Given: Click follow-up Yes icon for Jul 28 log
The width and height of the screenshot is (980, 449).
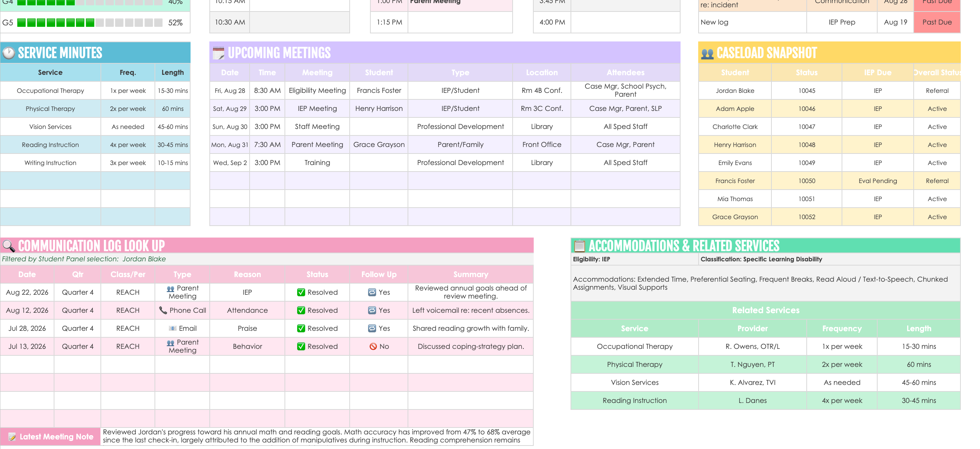Looking at the screenshot, I should coord(372,328).
